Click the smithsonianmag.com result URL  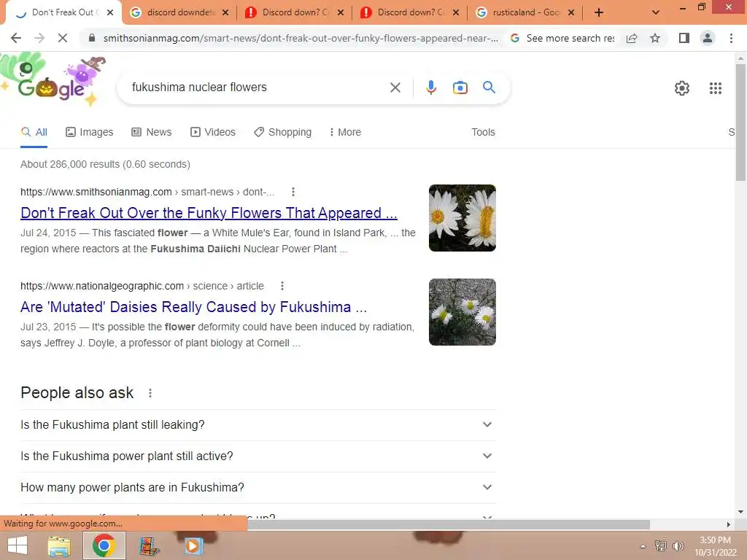(147, 192)
